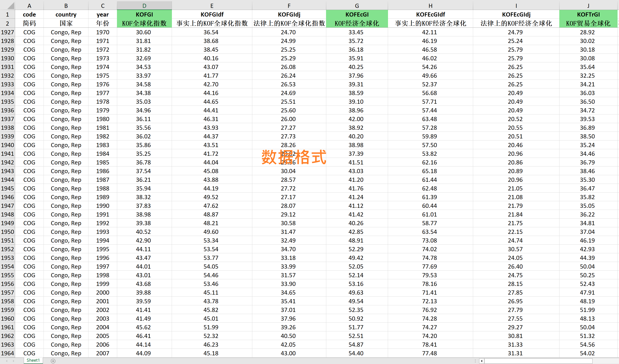Click the select-all corner triangle
619x364 pixels.
[x=7, y=5]
